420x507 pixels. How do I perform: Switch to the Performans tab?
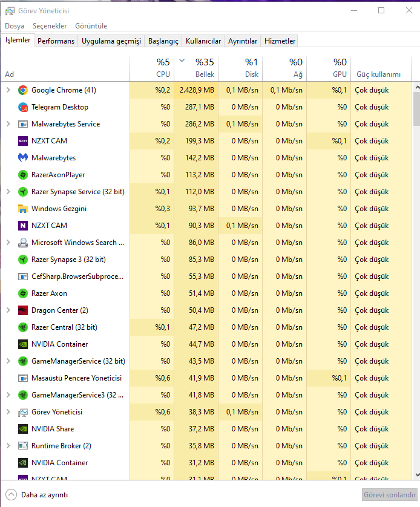(x=56, y=41)
